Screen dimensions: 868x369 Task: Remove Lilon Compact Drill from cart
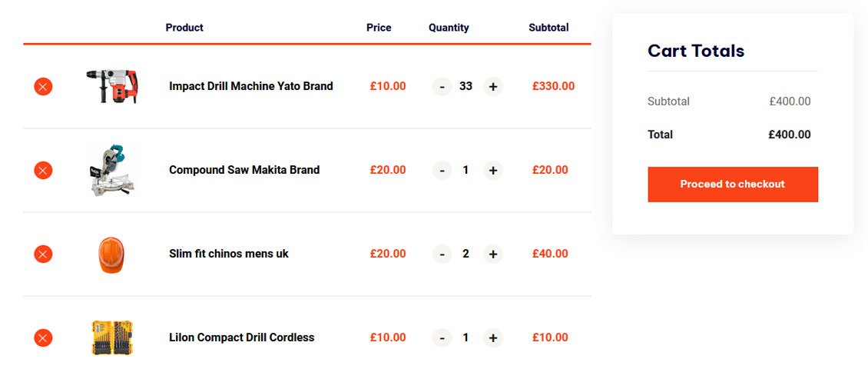tap(43, 338)
